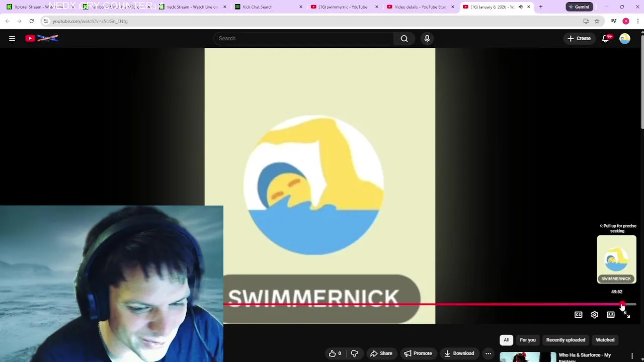Click the seek preview thumbnail SWIMMERNICK
Screen dimensions: 644x362
(x=617, y=259)
